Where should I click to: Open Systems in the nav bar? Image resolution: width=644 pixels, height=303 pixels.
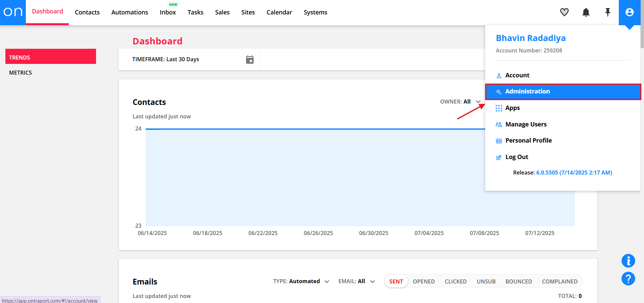316,12
